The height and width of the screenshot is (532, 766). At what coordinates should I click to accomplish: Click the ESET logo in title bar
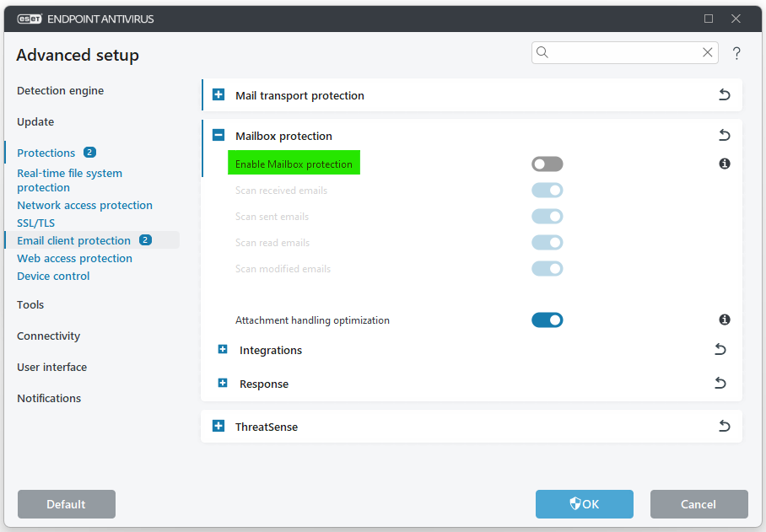pos(30,19)
